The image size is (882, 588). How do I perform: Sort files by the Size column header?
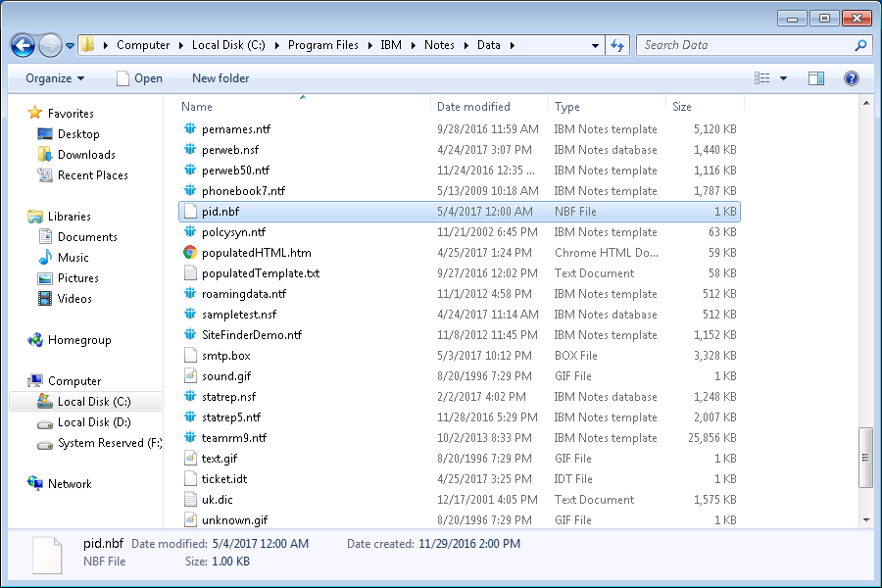[682, 107]
